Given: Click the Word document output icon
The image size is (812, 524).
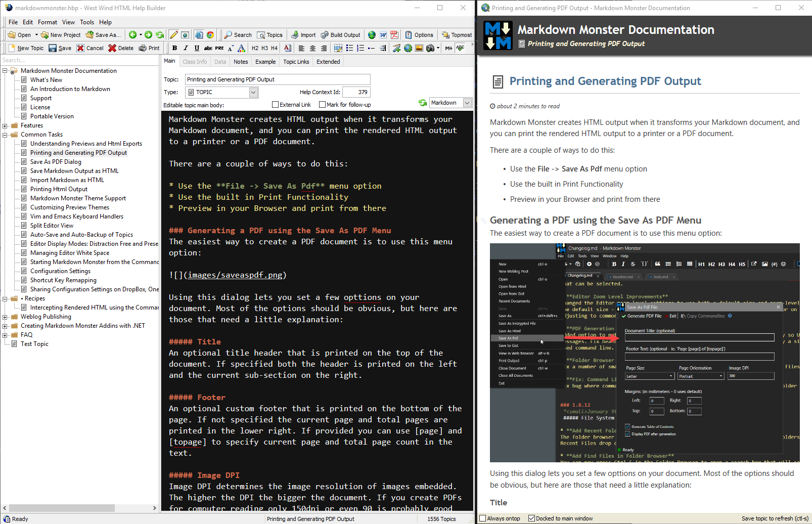Looking at the screenshot, I should click(383, 35).
